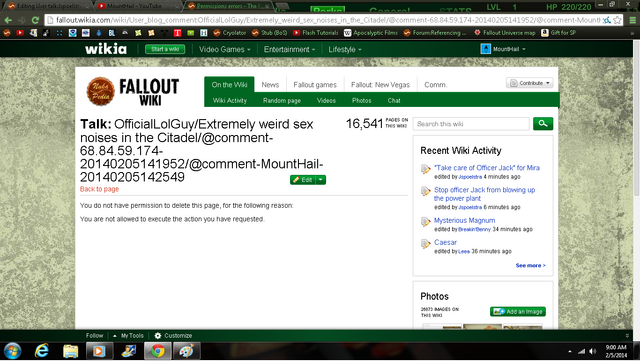This screenshot has width=640, height=362.
Task: Switch to the Fallout games tab
Action: point(315,85)
